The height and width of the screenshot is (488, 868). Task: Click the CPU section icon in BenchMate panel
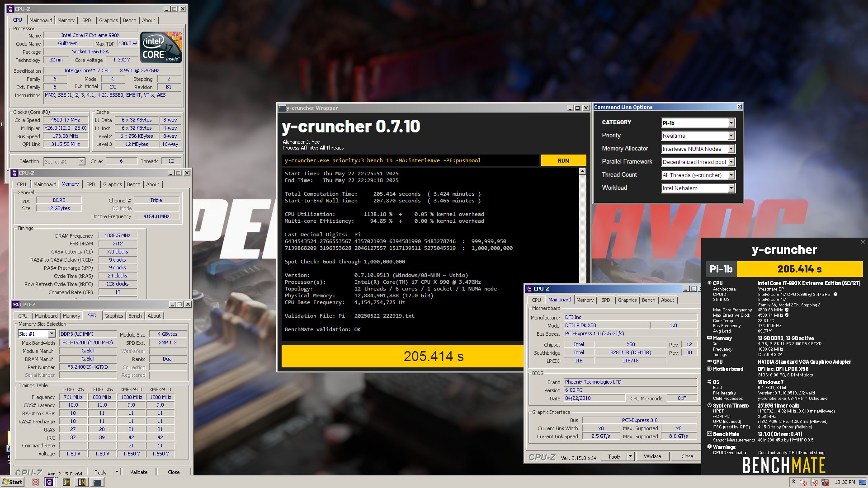709,283
